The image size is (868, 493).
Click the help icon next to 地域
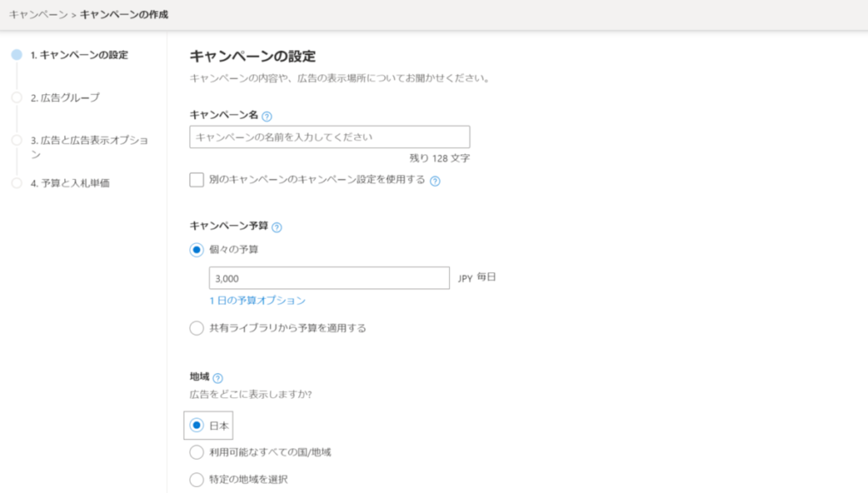tap(217, 378)
